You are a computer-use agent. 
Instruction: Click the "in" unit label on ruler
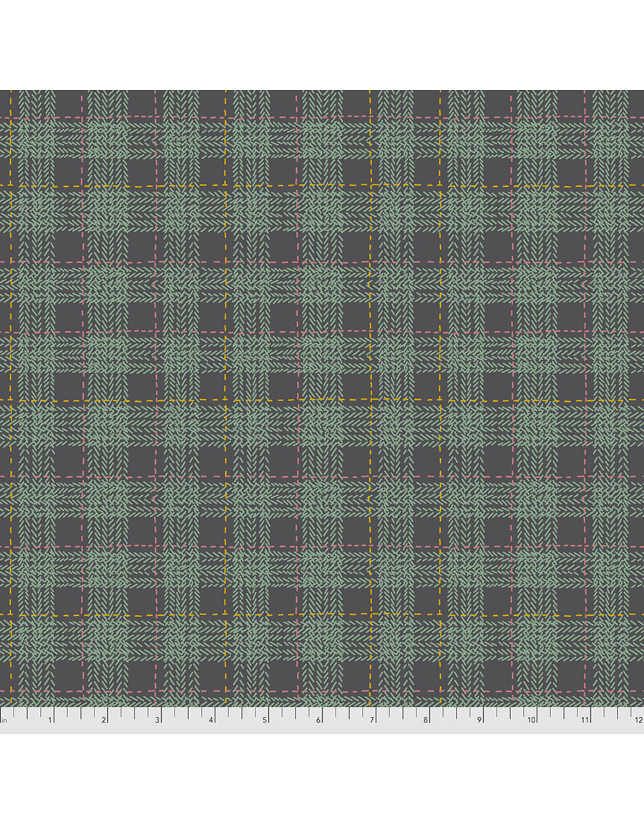pyautogui.click(x=5, y=721)
